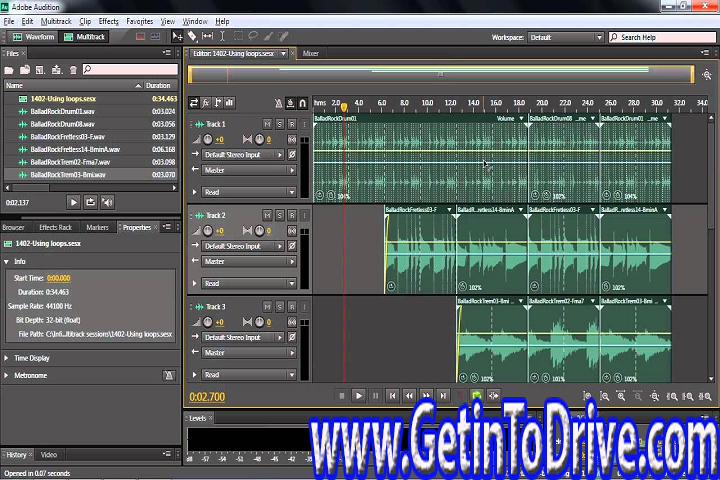The image size is (720, 480).
Task: Switch to the Mixer tab
Action: (x=310, y=54)
